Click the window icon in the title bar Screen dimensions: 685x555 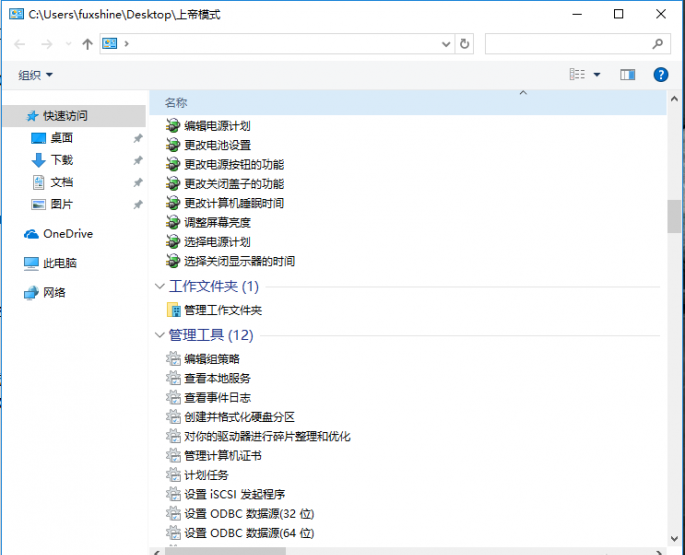point(16,14)
